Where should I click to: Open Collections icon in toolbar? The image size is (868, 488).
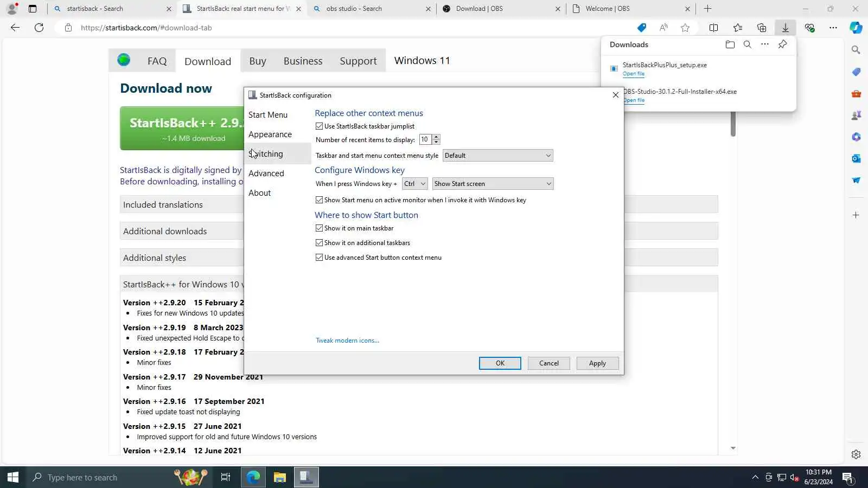pyautogui.click(x=762, y=28)
